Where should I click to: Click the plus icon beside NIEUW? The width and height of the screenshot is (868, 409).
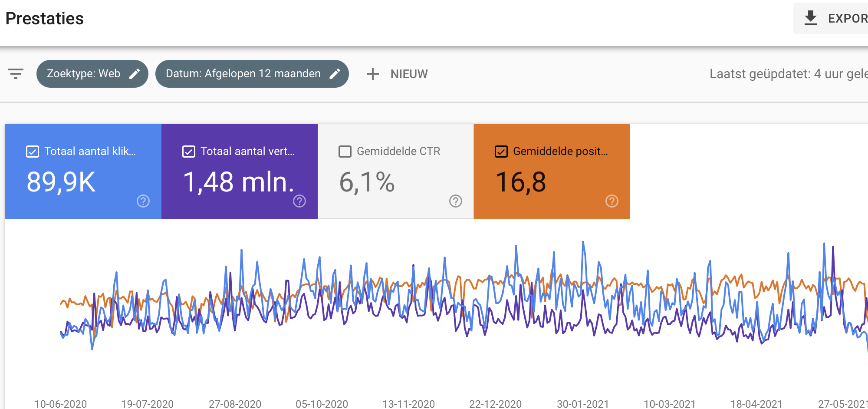[x=373, y=74]
